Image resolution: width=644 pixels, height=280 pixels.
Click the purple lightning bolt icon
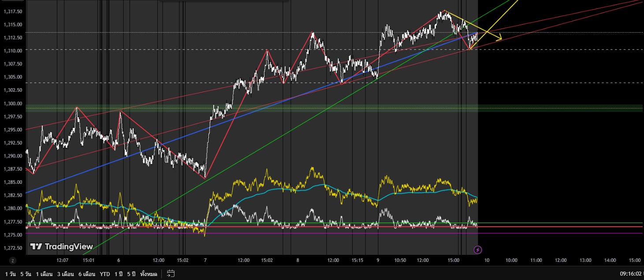click(x=478, y=250)
